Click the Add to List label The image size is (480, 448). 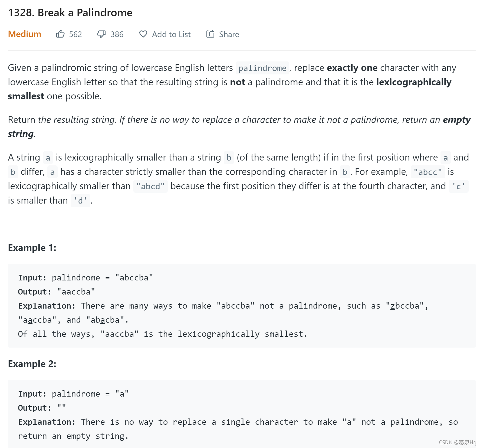pos(171,34)
